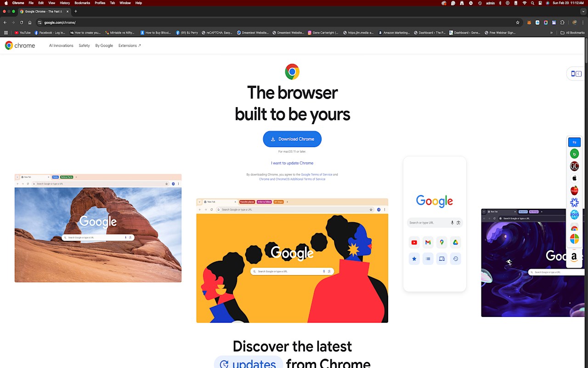Open the red apple shortcut in side panel
This screenshot has height=368, width=588.
[x=574, y=190]
